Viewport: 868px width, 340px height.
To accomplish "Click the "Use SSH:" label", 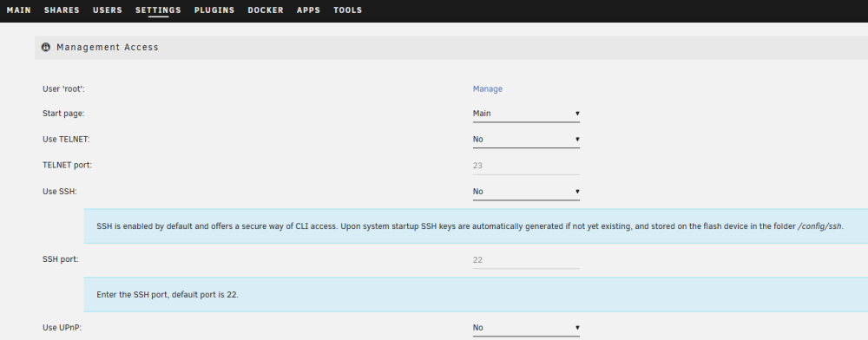I will tap(60, 192).
